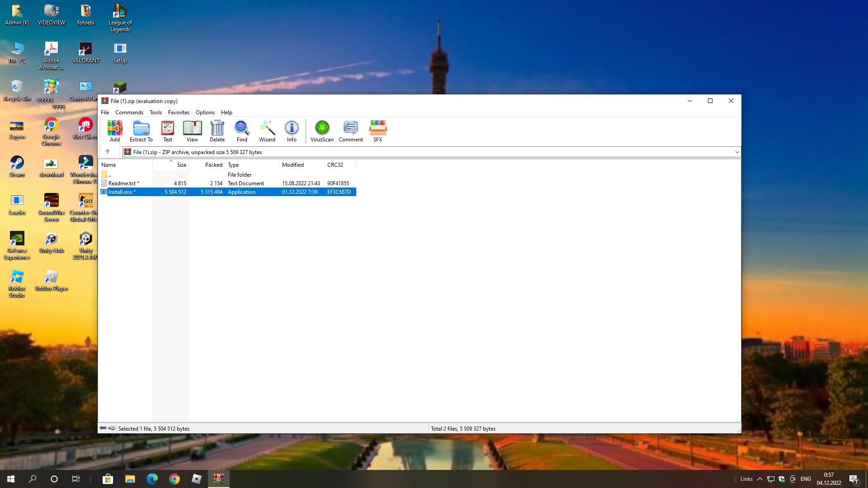
Task: Open the Find search tool
Action: click(x=242, y=131)
